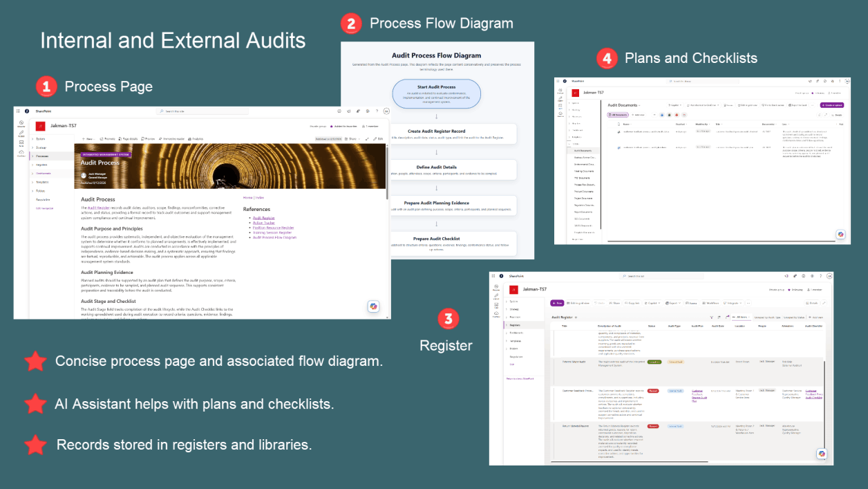Open app launcher in Process Page window
This screenshot has width=868, height=489.
[x=18, y=111]
